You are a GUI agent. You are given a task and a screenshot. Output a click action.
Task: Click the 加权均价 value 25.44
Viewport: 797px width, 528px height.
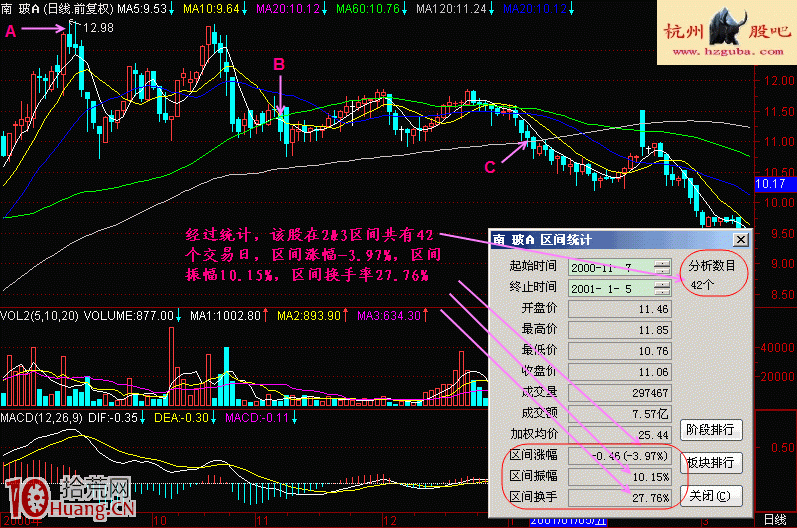(x=620, y=435)
